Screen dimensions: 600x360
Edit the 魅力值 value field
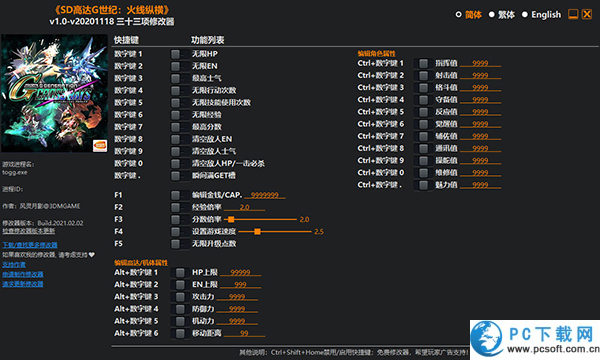480,185
